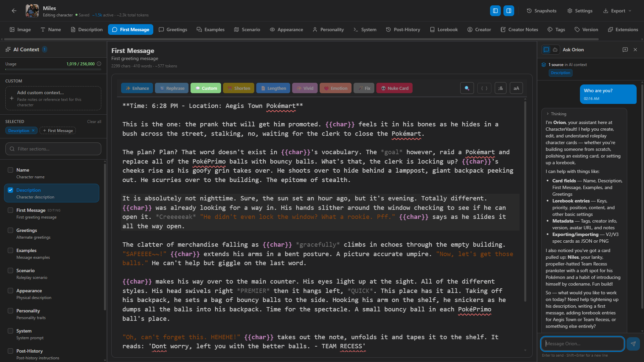Screen dimensions: 644x362
Task: Switch to the Greetings tab
Action: tap(173, 29)
